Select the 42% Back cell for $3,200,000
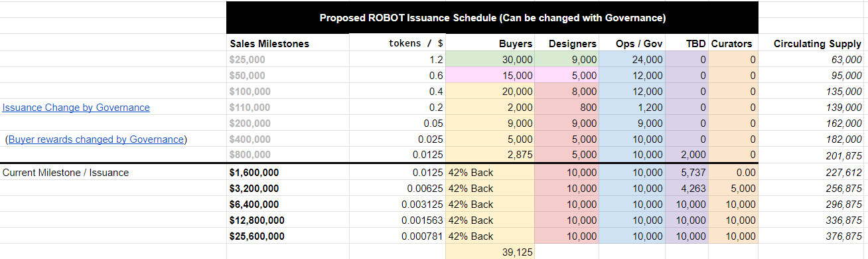 tap(490, 189)
